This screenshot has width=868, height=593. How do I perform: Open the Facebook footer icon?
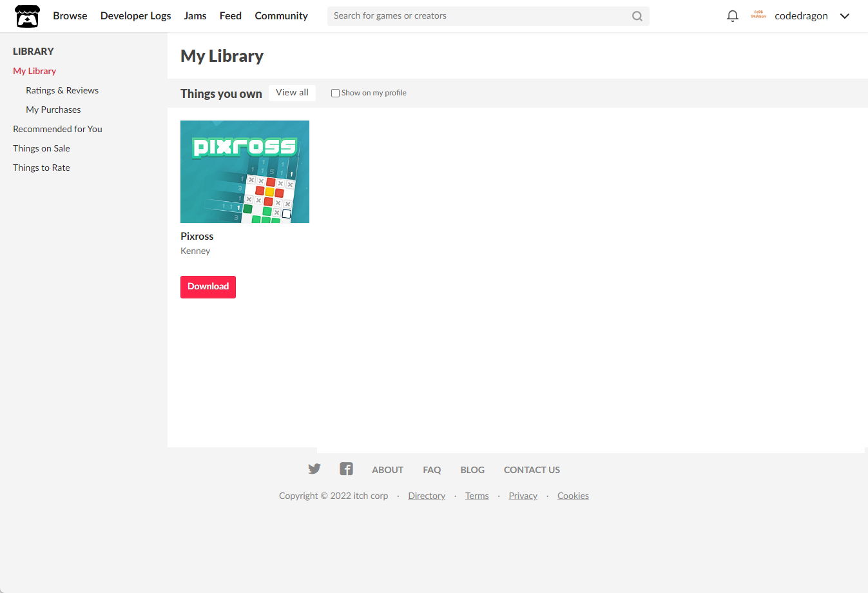(346, 469)
